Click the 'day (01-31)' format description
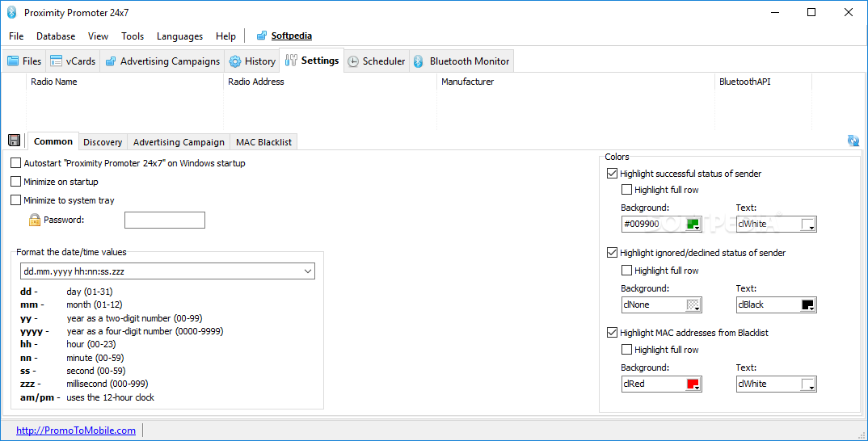 click(x=90, y=292)
